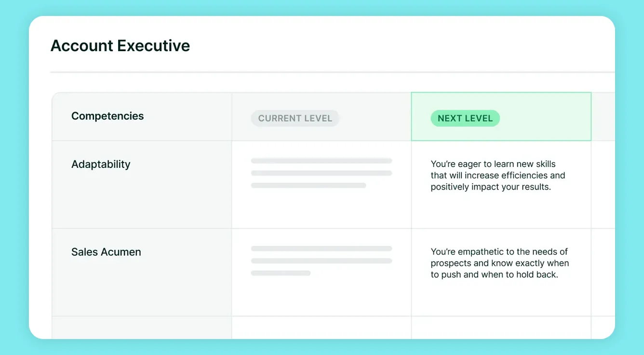Click the Adaptability current-level placeholder block
644x355 pixels.
(x=321, y=173)
